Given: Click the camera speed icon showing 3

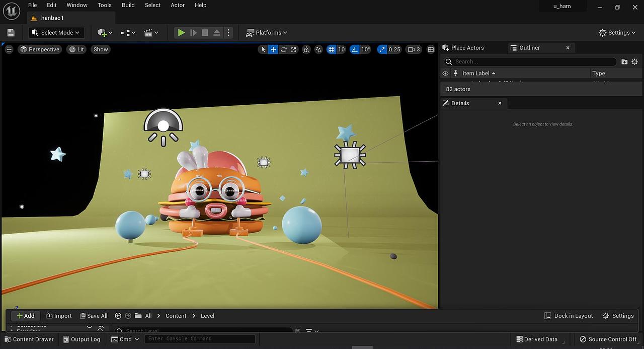Looking at the screenshot, I should pos(413,49).
